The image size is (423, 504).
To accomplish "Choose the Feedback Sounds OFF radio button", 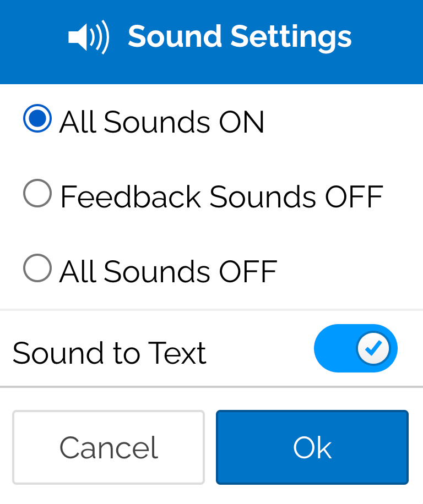I will tap(37, 194).
